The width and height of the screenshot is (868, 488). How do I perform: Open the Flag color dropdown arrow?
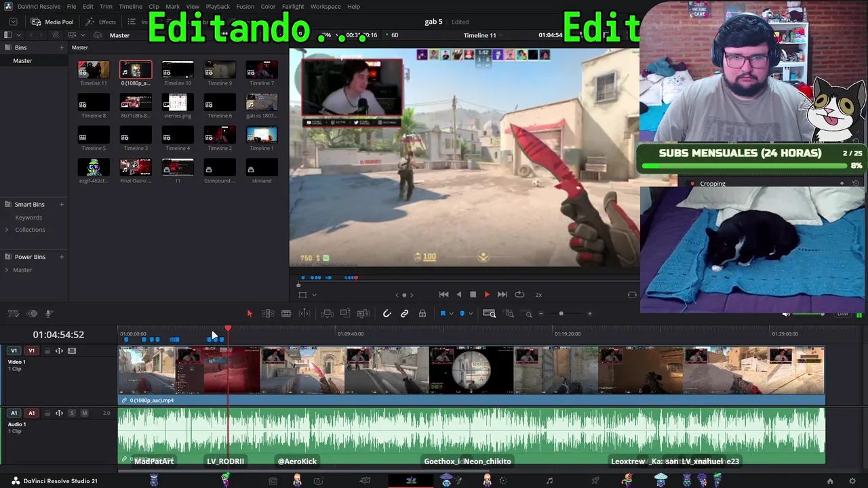coord(451,313)
